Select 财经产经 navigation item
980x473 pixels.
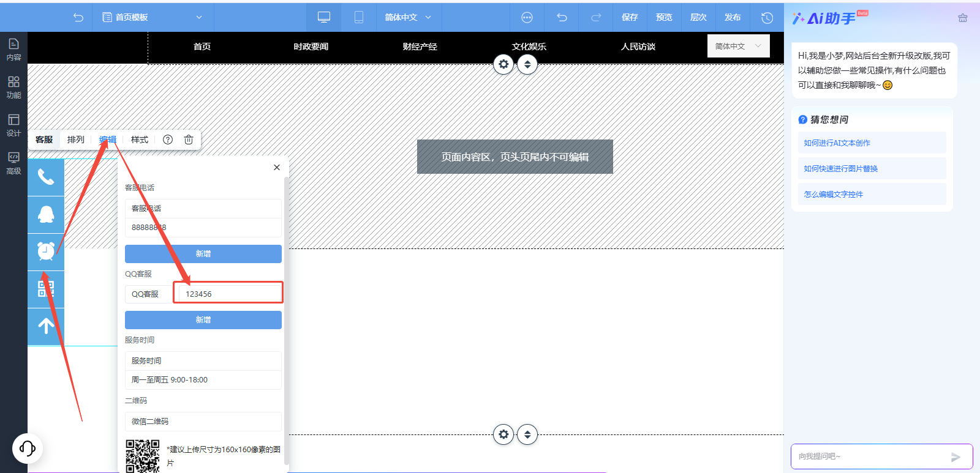(420, 47)
